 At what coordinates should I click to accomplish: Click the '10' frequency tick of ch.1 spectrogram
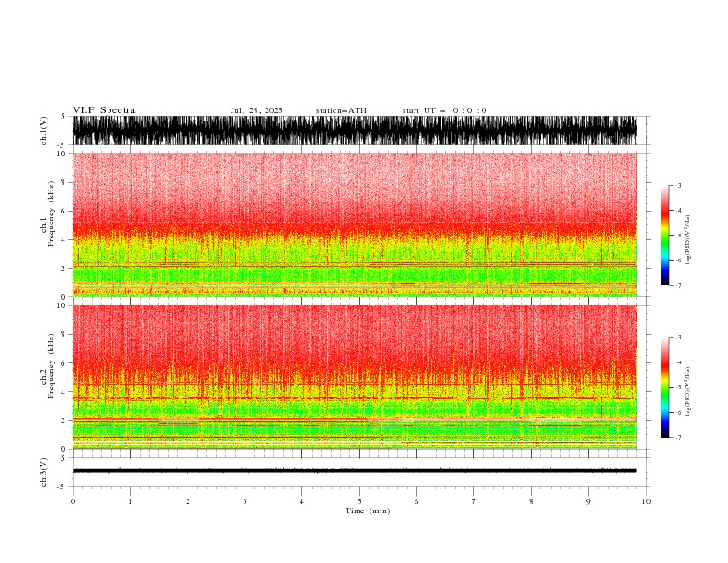coord(63,154)
